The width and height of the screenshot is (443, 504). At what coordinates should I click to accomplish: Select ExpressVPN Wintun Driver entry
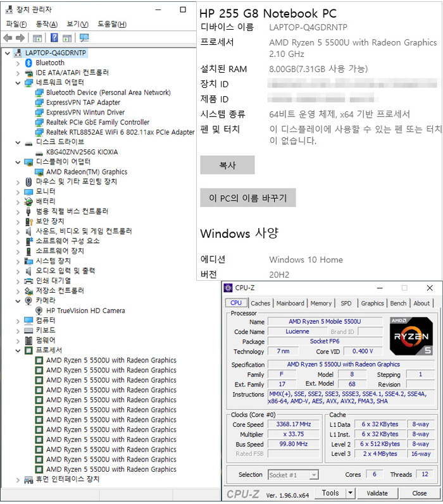85,113
